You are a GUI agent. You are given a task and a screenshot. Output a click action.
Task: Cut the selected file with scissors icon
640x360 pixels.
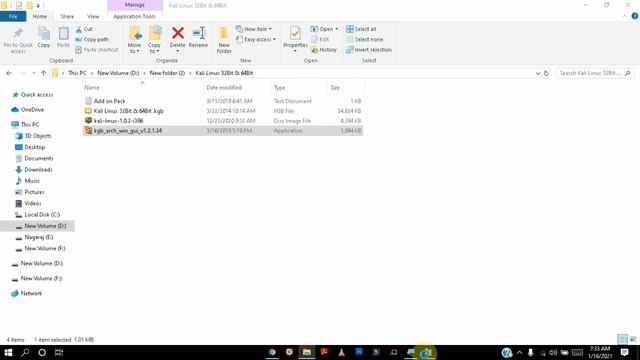pos(84,29)
